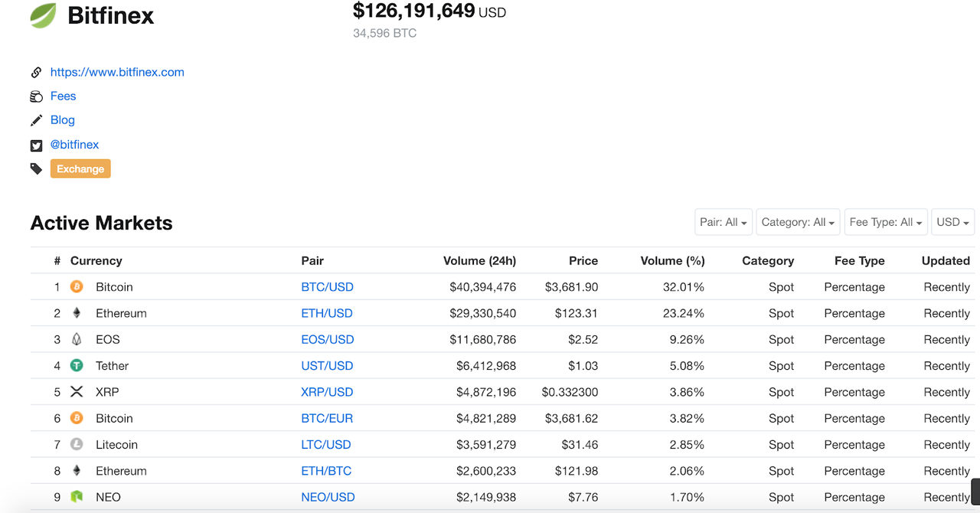Screen dimensions: 980x513
Task: Click the Twitter icon beside @bitfinex
Action: pyautogui.click(x=36, y=145)
